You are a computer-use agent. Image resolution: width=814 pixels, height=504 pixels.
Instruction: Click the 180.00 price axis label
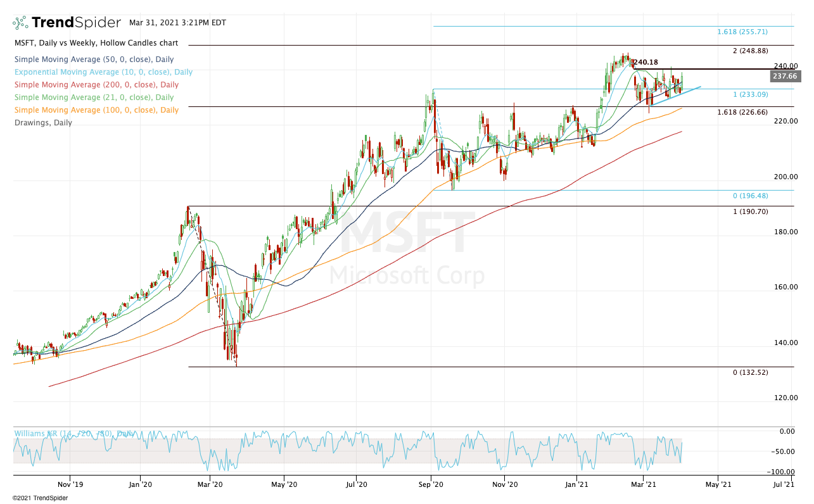[x=785, y=232]
